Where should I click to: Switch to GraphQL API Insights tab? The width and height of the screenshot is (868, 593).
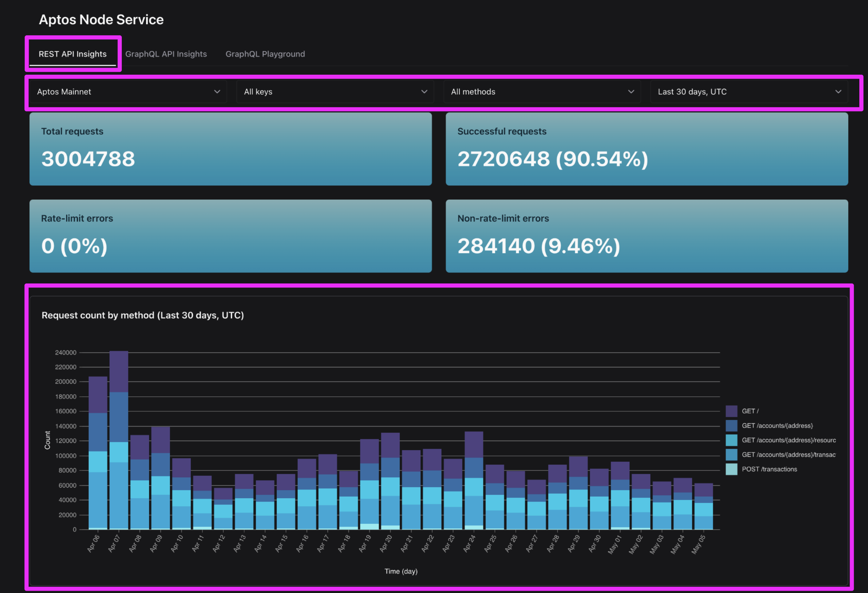tap(166, 54)
